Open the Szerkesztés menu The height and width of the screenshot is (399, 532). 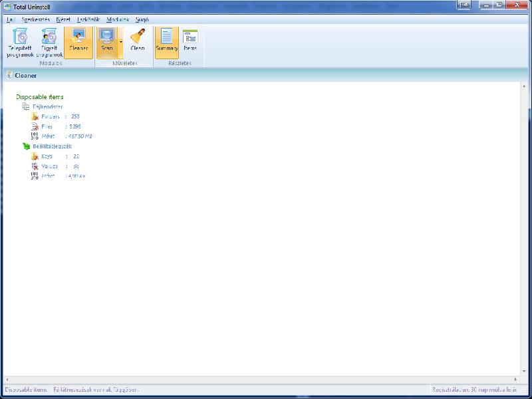(36, 20)
